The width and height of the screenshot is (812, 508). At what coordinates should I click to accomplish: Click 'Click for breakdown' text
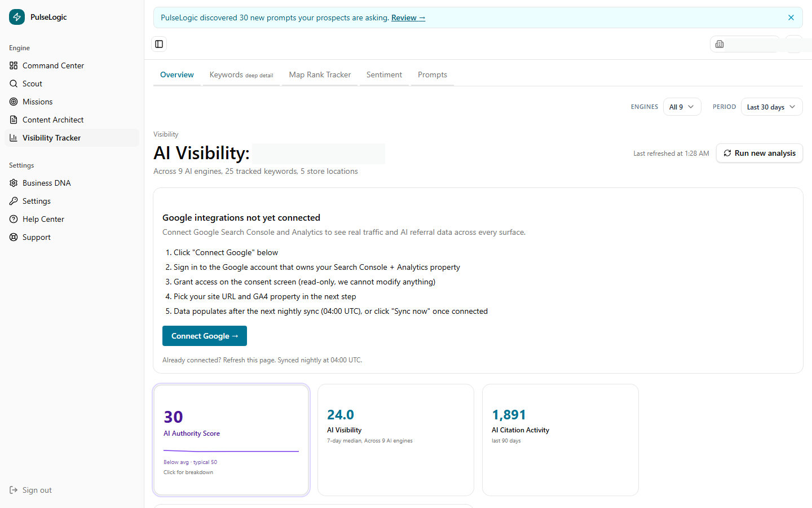pyautogui.click(x=188, y=472)
